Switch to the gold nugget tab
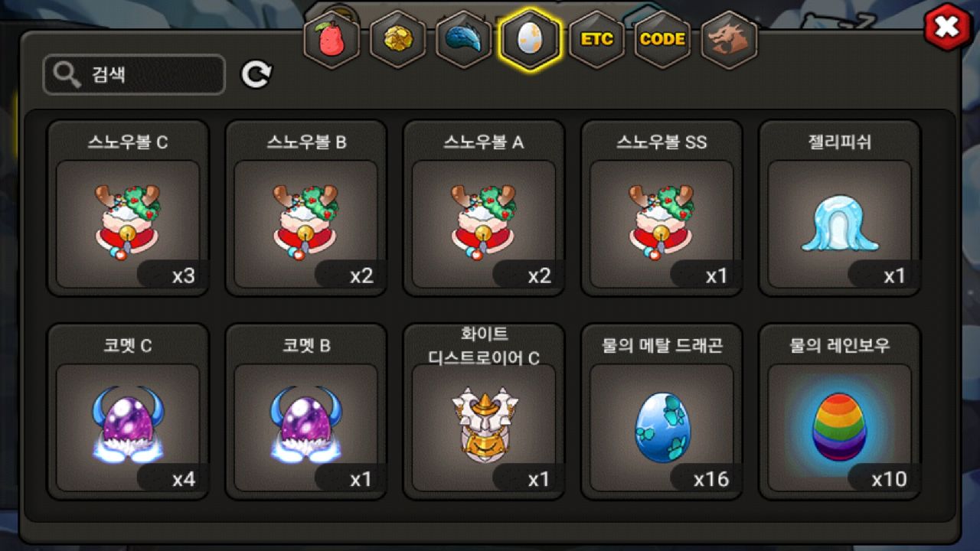980x551 pixels. (x=397, y=40)
